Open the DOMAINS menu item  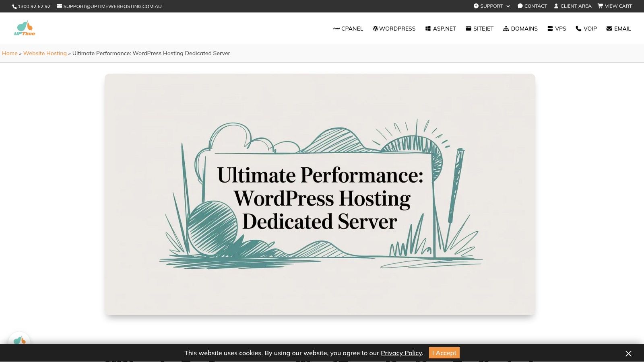[x=520, y=29]
